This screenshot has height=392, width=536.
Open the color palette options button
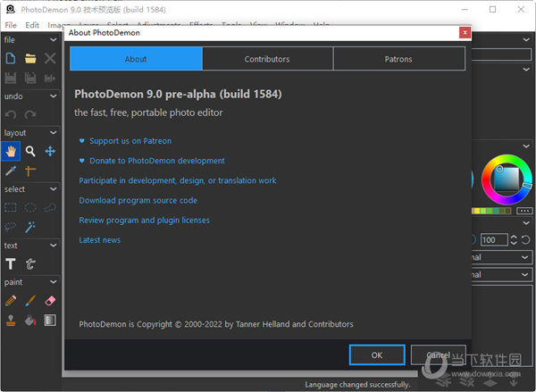pos(524,211)
